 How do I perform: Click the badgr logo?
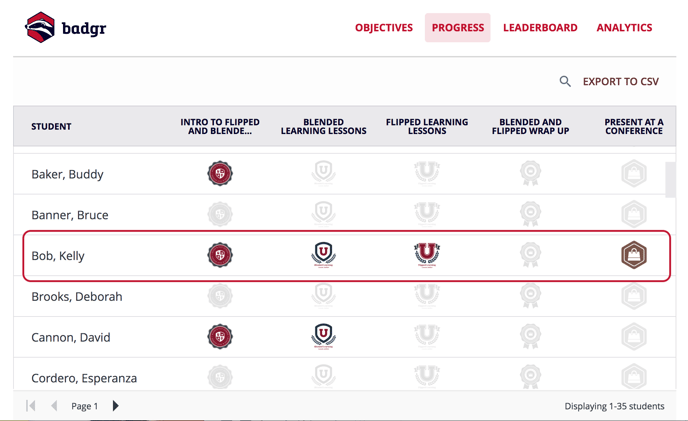65,27
